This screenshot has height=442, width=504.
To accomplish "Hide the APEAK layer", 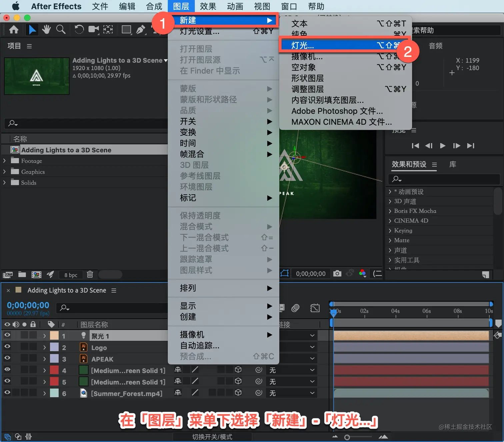I will [x=7, y=358].
